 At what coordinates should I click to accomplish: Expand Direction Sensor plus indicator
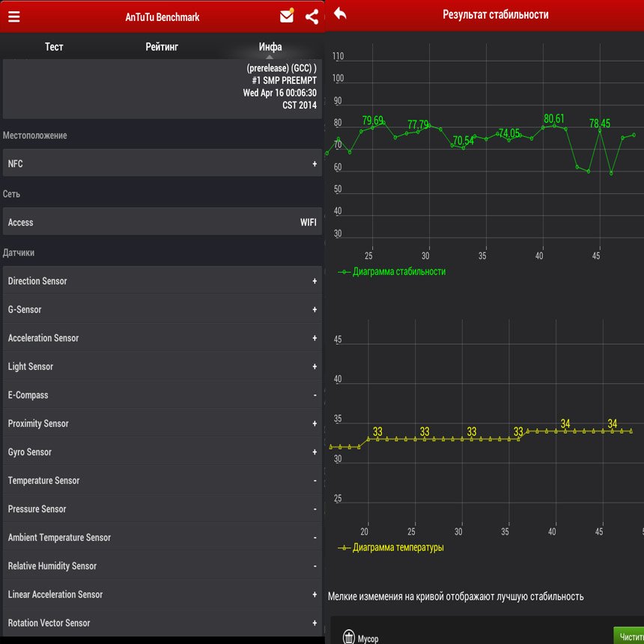click(x=315, y=281)
